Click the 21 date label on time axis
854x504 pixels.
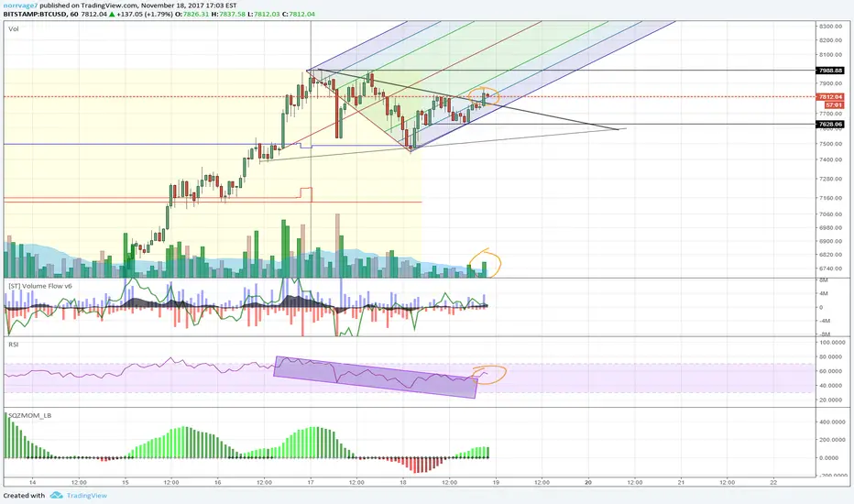coord(681,482)
